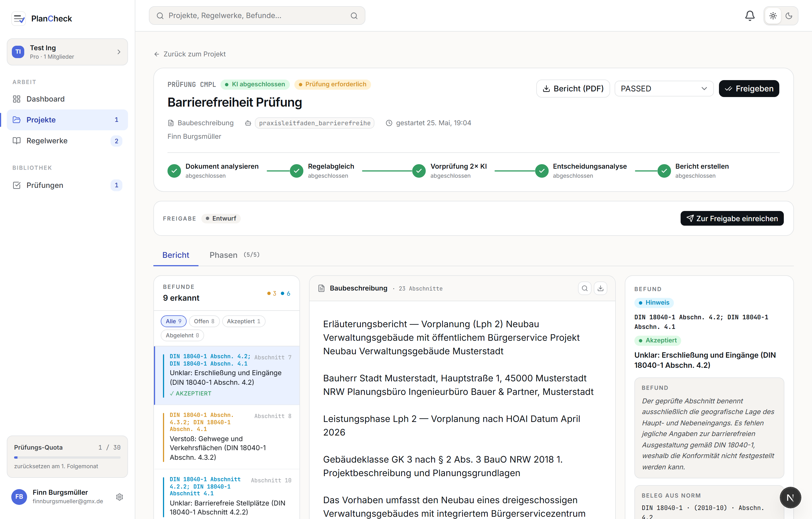Open Regelwerke in the sidebar
This screenshot has width=812, height=519.
67,141
